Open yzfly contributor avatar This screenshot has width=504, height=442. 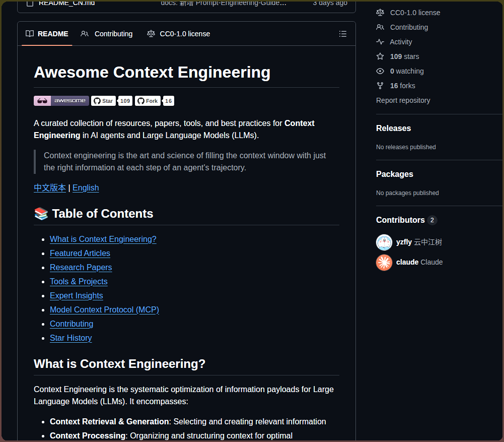coord(384,242)
